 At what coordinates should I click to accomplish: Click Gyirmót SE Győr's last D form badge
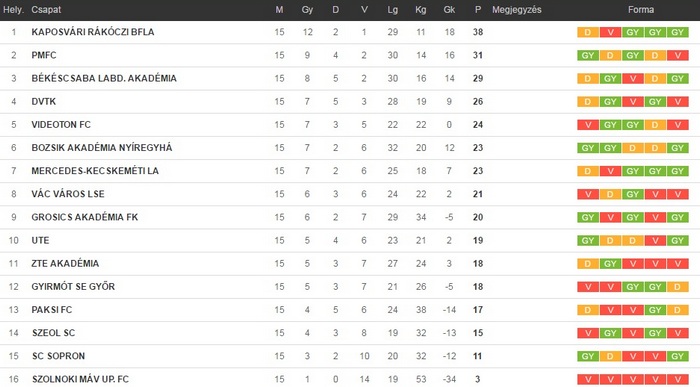click(x=678, y=287)
